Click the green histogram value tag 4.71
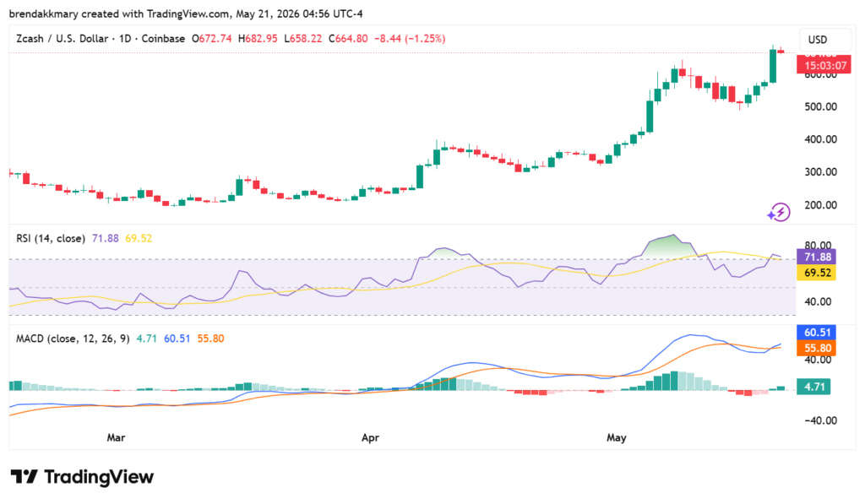The height and width of the screenshot is (504, 865). [x=814, y=387]
